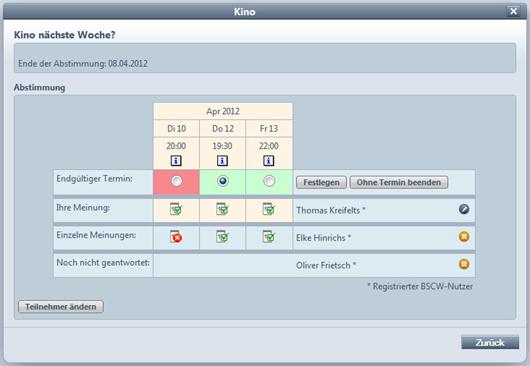The width and height of the screenshot is (530, 366).
Task: Click the 22:00 time cell
Action: pos(269,146)
